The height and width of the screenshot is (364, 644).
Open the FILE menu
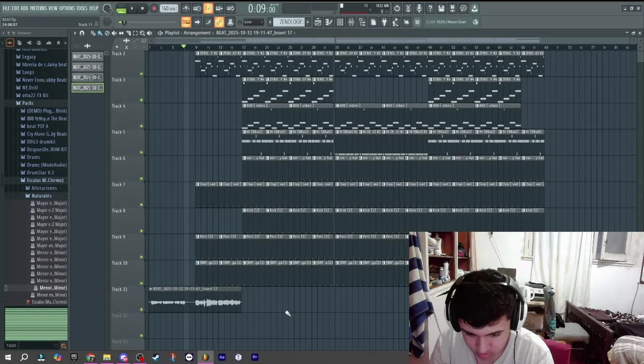pyautogui.click(x=6, y=8)
